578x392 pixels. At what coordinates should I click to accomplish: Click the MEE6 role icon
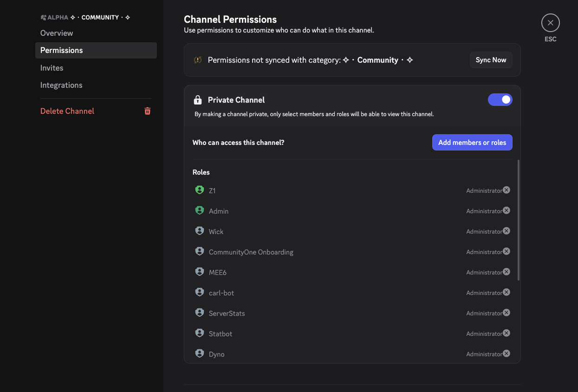pos(199,272)
